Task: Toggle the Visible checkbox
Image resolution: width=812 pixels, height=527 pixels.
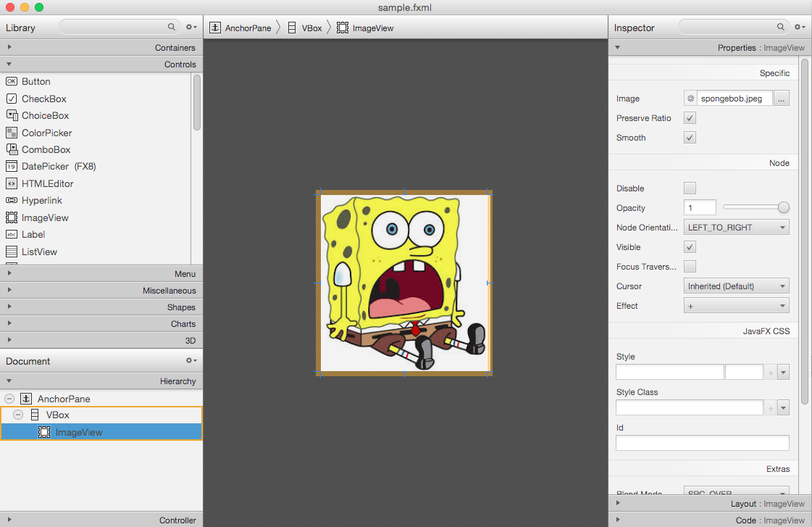Action: tap(690, 247)
